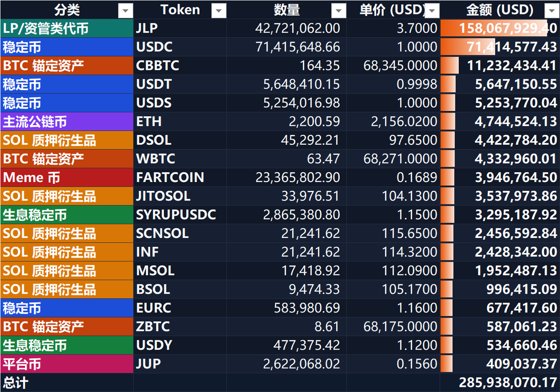560x392 pixels.
Task: Select the SYRUPUSDC token cell
Action: tap(180, 215)
